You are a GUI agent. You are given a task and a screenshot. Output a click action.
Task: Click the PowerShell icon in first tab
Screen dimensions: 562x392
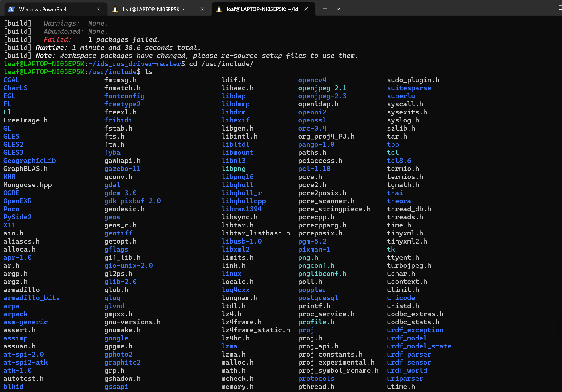11,9
